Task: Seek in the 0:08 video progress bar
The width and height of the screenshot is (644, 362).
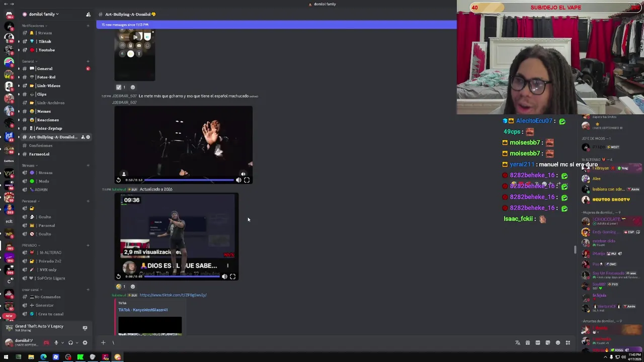Action: click(x=182, y=276)
